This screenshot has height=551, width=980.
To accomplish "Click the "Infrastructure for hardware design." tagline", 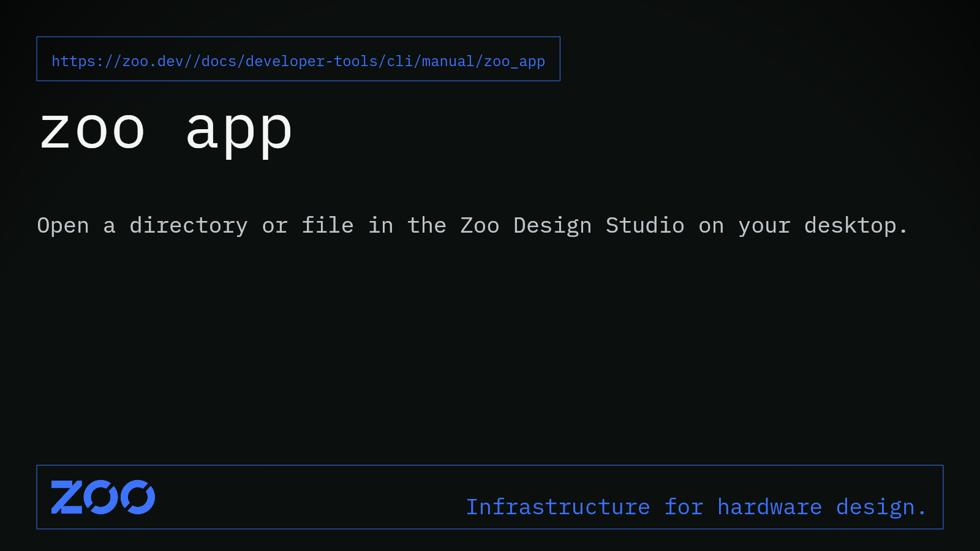I will click(x=696, y=507).
